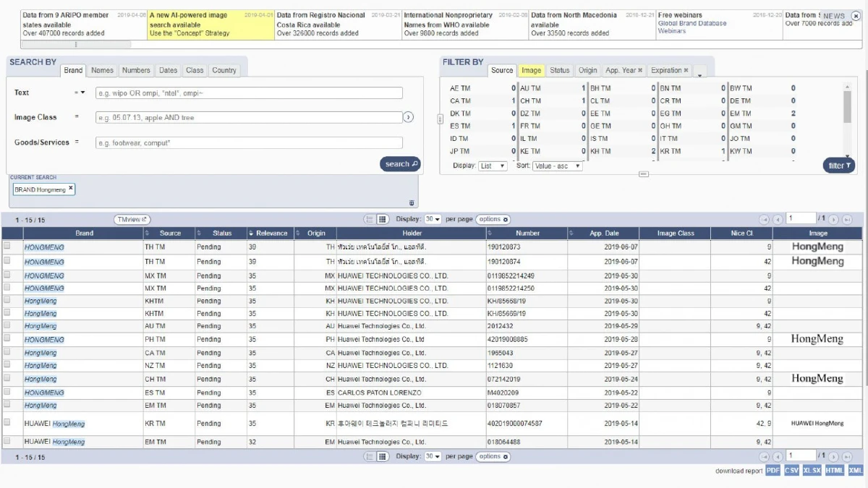Clear current search with the trash icon
The height and width of the screenshot is (488, 868).
coord(412,203)
